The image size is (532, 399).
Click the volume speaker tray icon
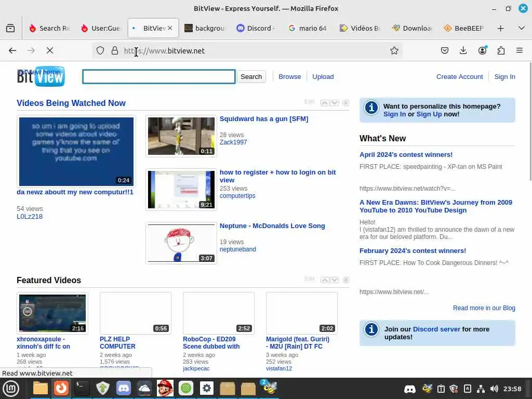(495, 389)
